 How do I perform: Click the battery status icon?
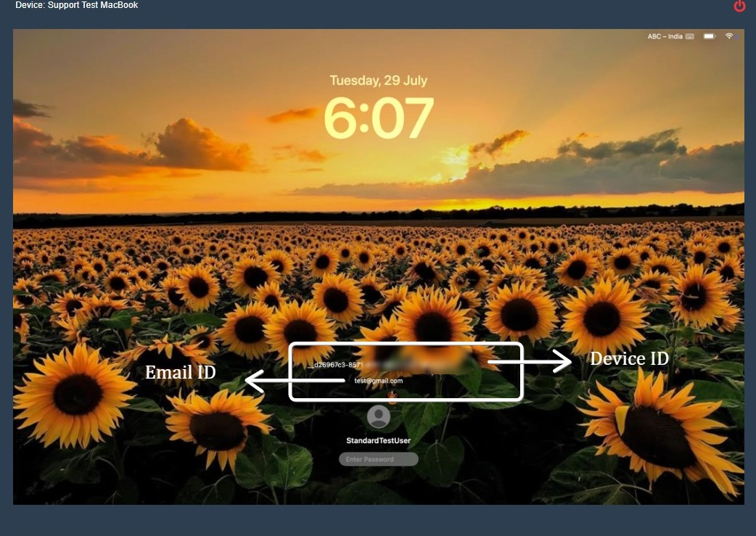pos(709,36)
